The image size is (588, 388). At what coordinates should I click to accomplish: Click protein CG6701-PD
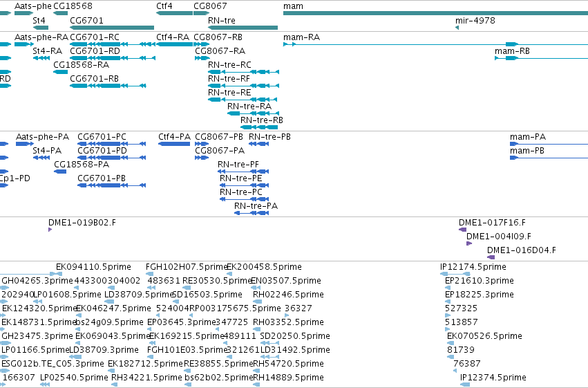111,158
